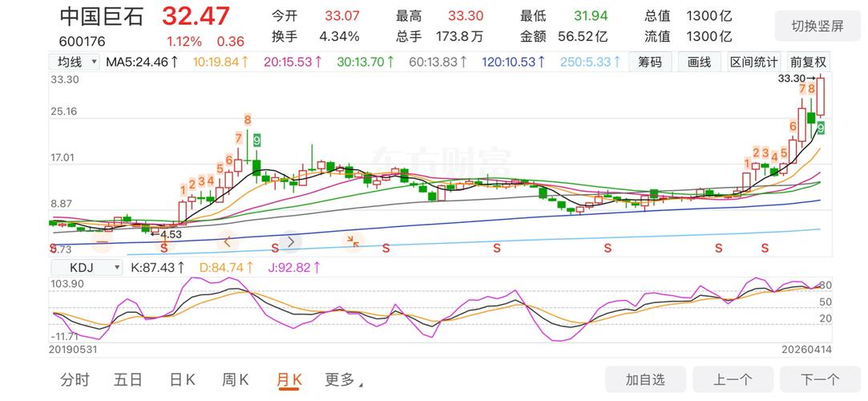Click the 最低 value 31.94
Viewport: 868px width, 401px height.
(x=590, y=16)
